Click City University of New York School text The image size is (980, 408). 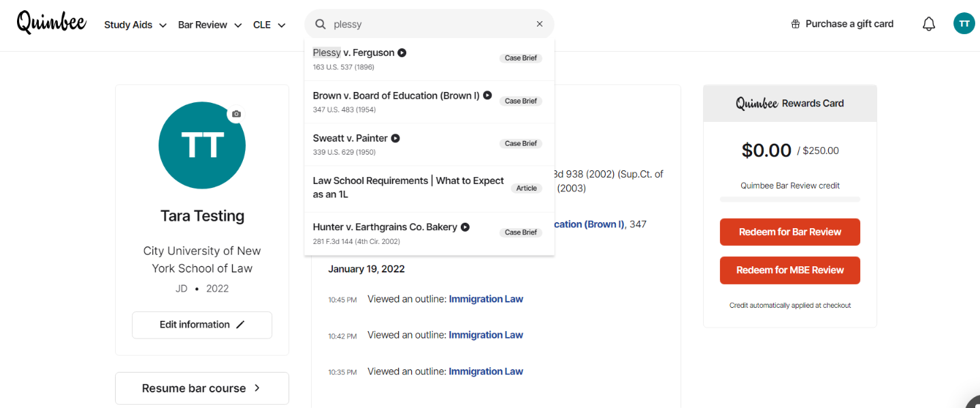tap(202, 260)
